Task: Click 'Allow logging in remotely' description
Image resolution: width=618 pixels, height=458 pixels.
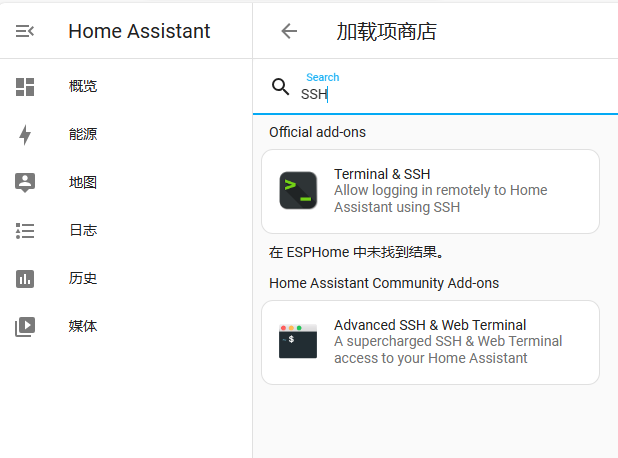Action: pos(441,199)
